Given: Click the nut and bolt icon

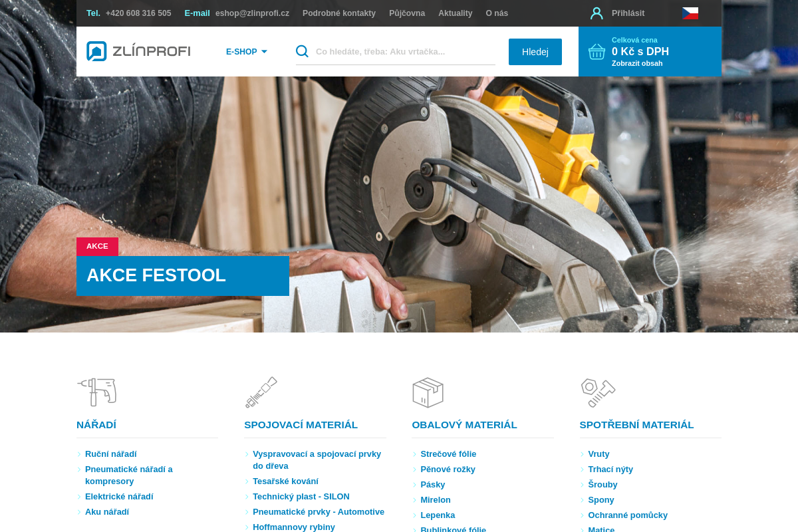Looking at the screenshot, I should pos(598,392).
